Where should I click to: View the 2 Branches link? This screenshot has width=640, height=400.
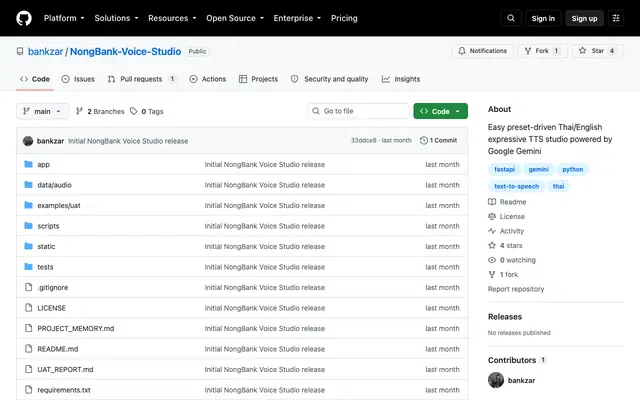100,111
